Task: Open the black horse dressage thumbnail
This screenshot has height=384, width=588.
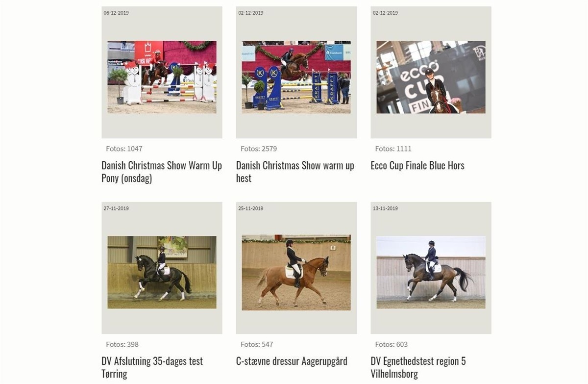Action: click(162, 272)
